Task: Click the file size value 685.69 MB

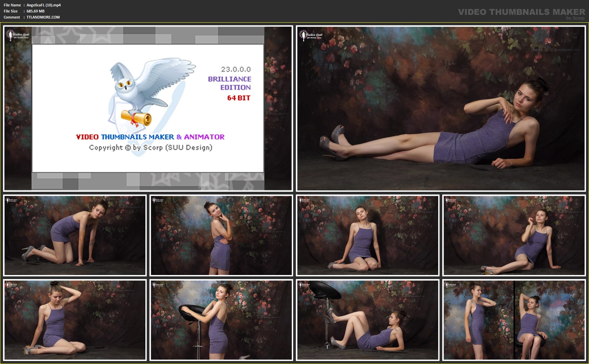Action: click(35, 11)
